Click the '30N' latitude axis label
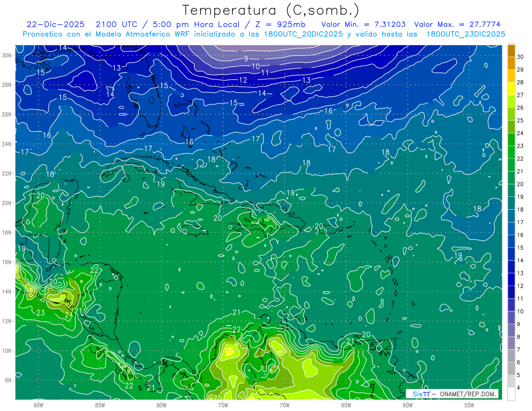Image resolution: width=532 pixels, height=411 pixels. (x=7, y=55)
